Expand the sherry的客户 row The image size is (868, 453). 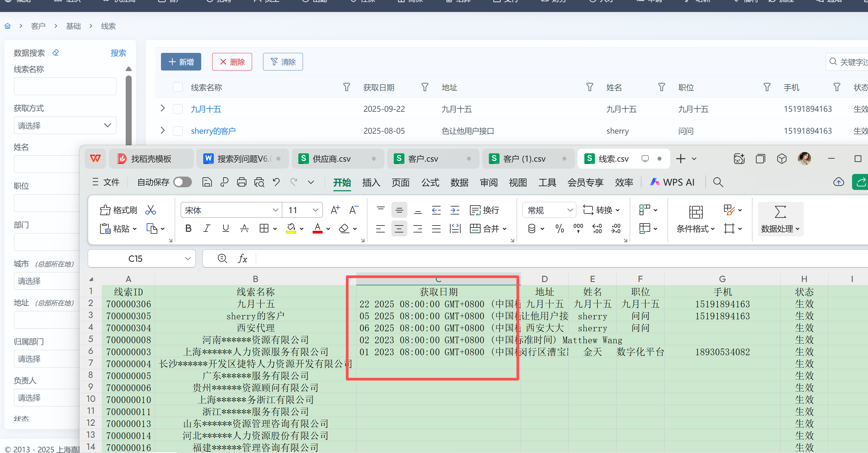[163, 130]
